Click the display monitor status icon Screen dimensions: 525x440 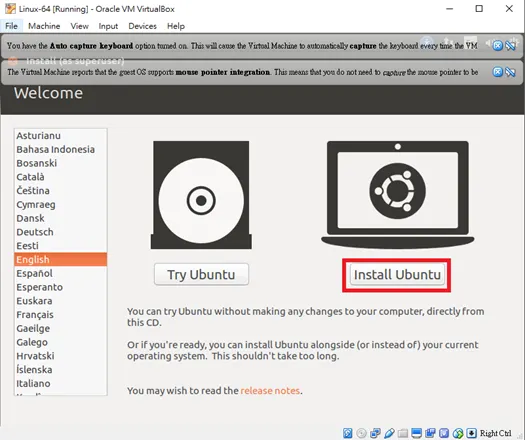[x=417, y=433]
